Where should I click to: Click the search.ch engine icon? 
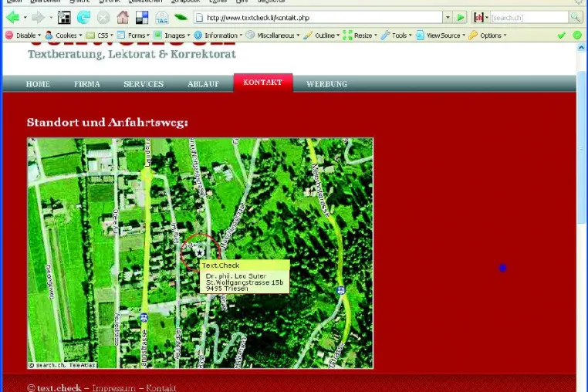click(x=478, y=17)
